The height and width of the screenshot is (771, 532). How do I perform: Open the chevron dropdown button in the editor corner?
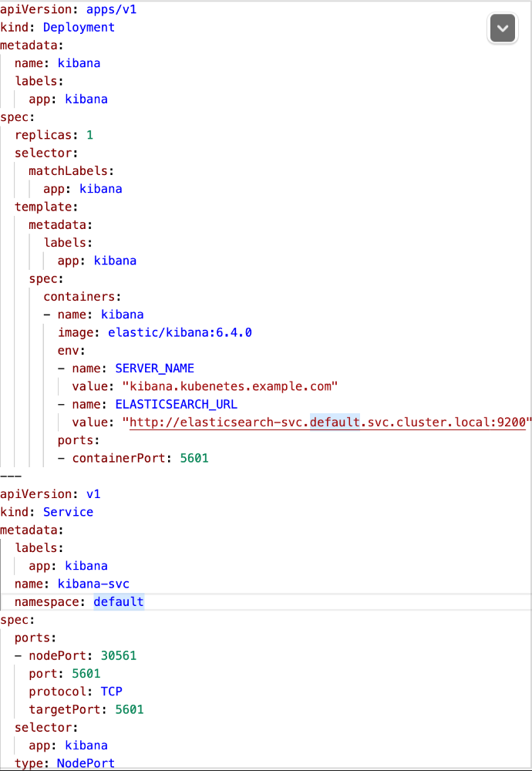pyautogui.click(x=503, y=28)
